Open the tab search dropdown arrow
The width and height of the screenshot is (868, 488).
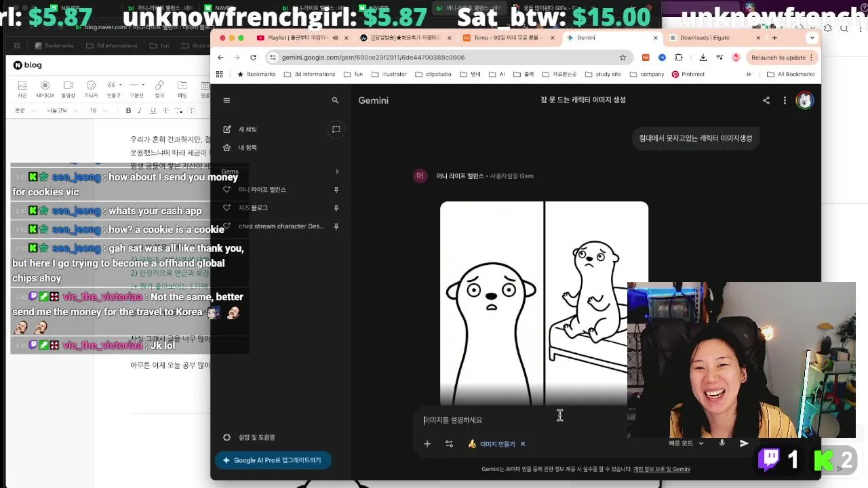click(x=812, y=38)
